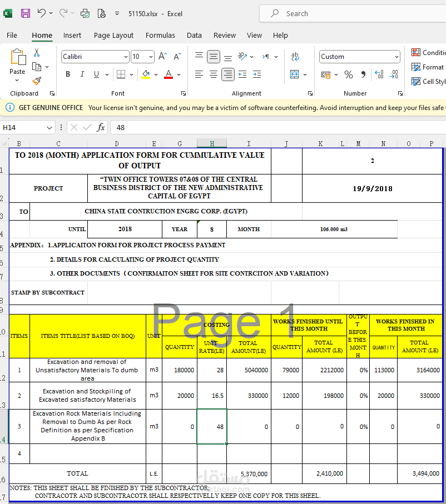Image resolution: width=446 pixels, height=504 pixels.
Task: Increase decimal places
Action: coord(379,74)
